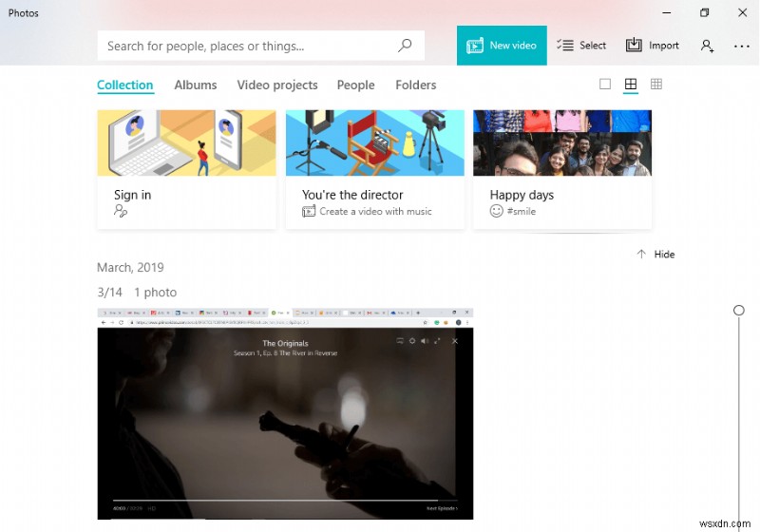
Task: Hide the featured cards section
Action: click(655, 255)
